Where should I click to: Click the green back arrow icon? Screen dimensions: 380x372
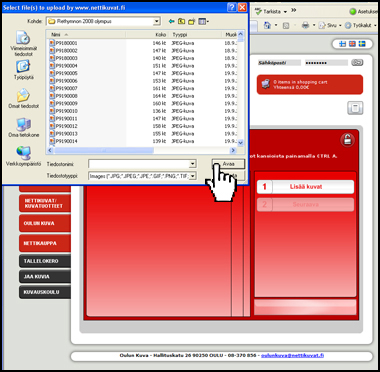(172, 22)
